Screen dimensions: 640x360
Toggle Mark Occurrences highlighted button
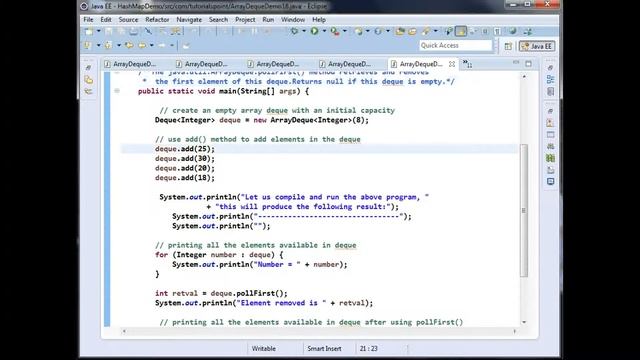461,31
